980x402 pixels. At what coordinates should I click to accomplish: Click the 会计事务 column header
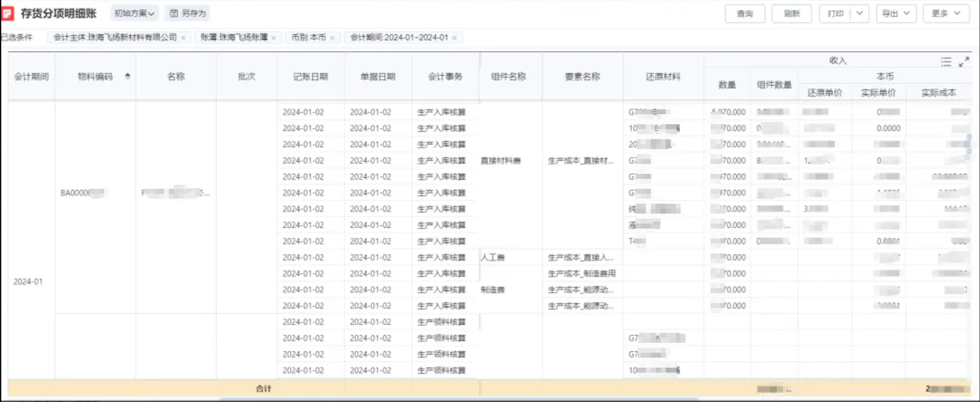coord(445,77)
